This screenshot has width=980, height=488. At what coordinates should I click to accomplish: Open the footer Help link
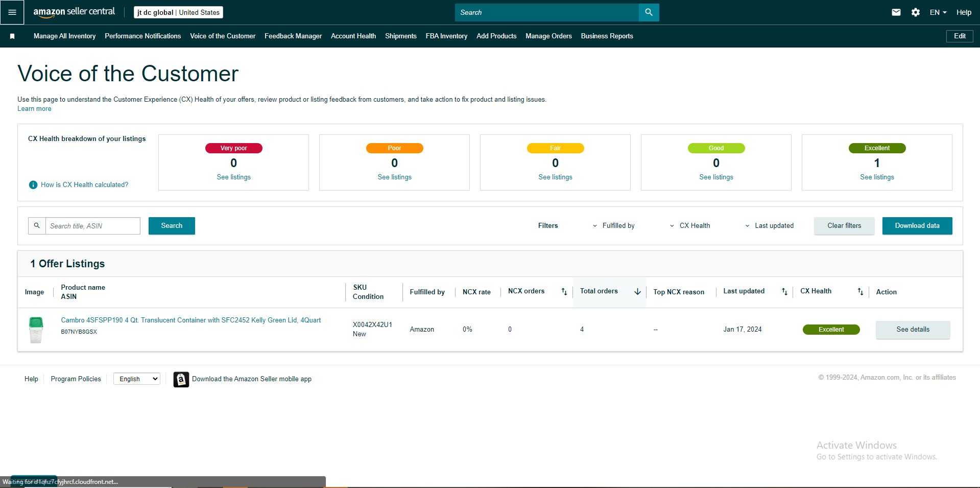click(x=31, y=379)
